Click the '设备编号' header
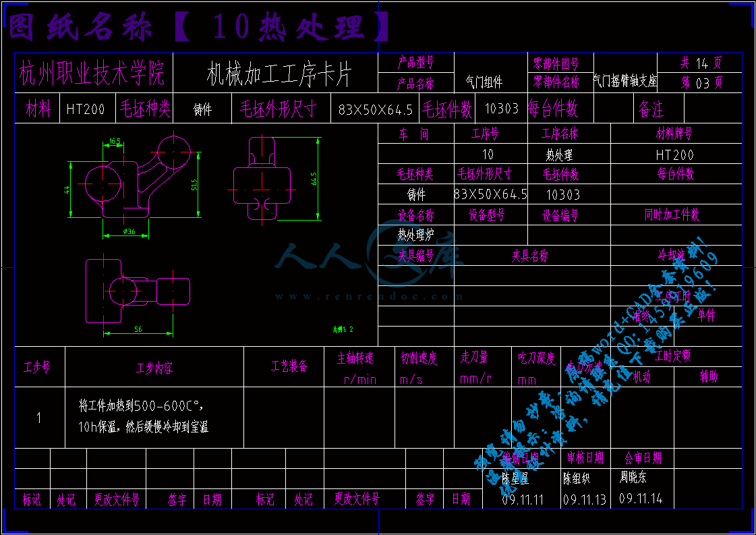Screen dimensions: 756x535 pos(560,215)
